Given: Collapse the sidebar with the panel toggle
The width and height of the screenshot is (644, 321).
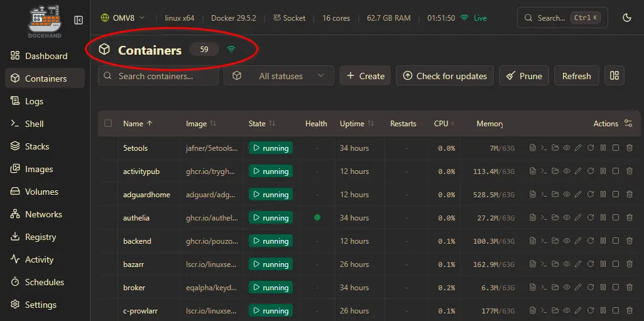Looking at the screenshot, I should pyautogui.click(x=79, y=20).
